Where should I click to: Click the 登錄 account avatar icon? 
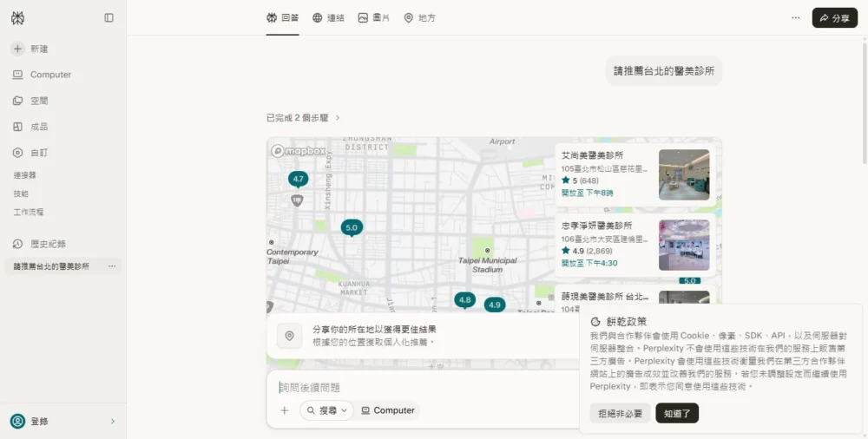click(17, 422)
